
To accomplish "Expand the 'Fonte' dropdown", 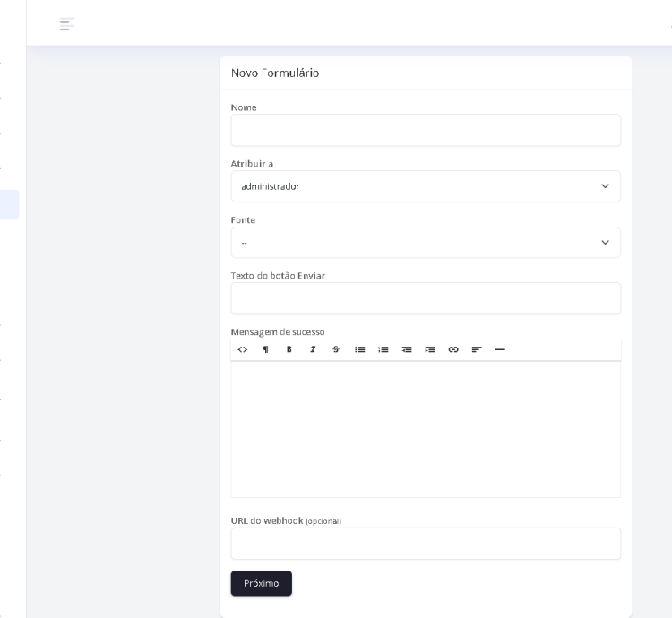I will [x=426, y=243].
